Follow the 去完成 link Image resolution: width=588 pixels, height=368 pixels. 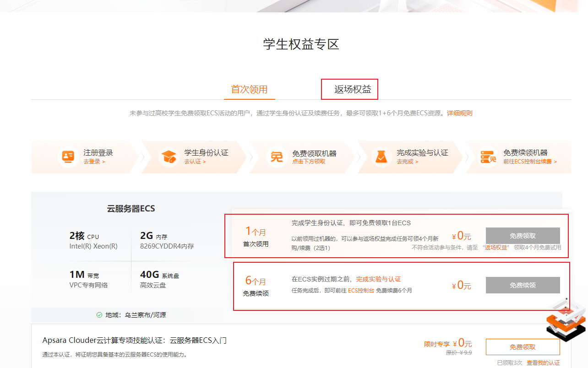(x=408, y=162)
